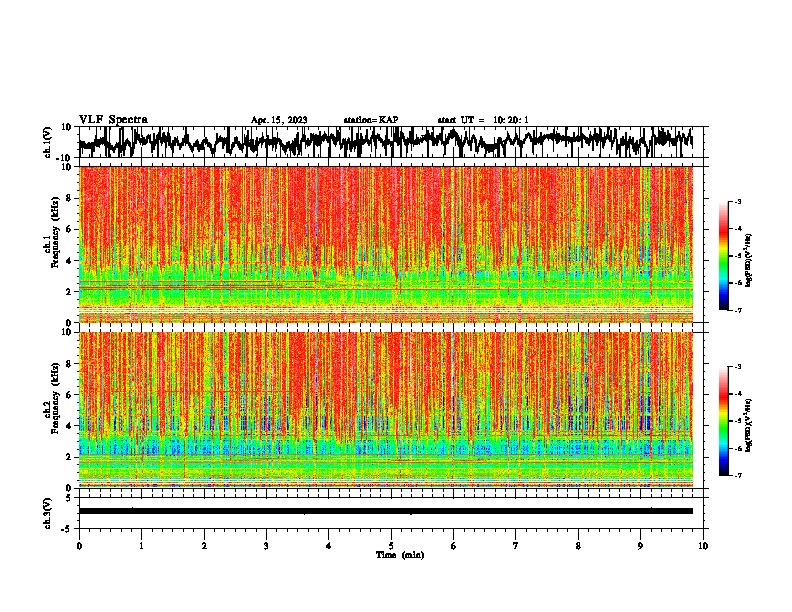Click the time axis tick label "10"
The image size is (792, 612).
pyautogui.click(x=703, y=546)
